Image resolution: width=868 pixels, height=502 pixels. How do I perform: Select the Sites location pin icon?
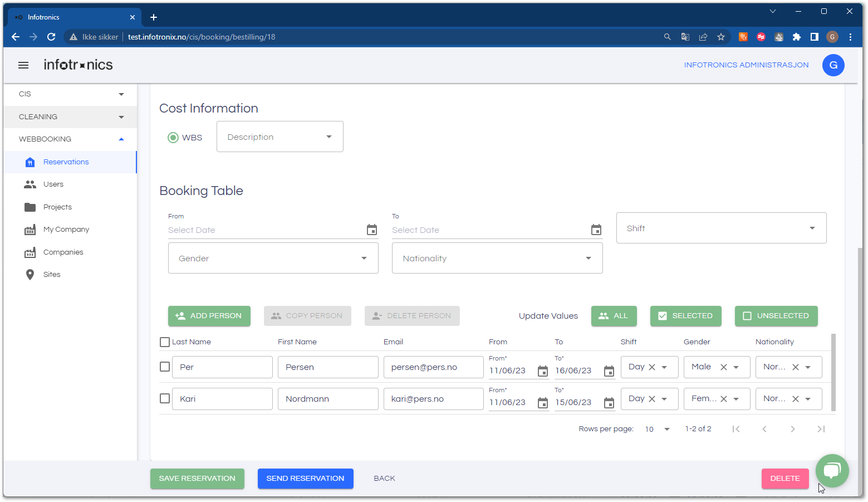point(30,274)
